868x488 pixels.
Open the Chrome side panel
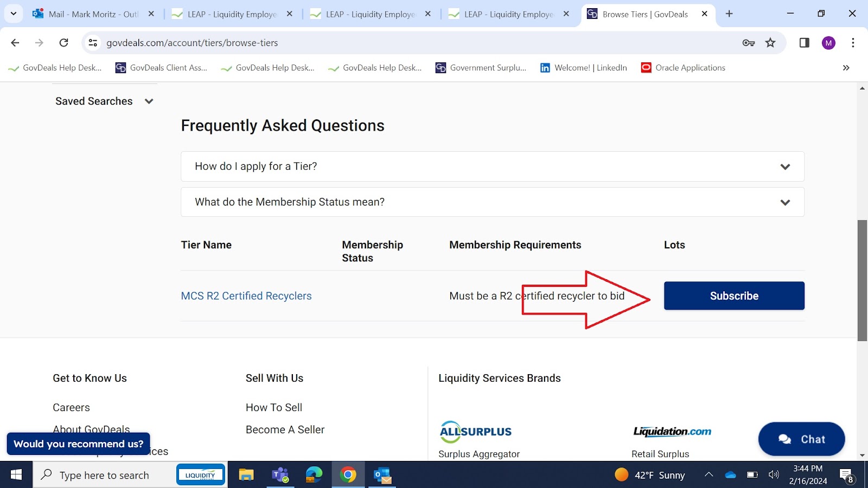click(x=805, y=43)
